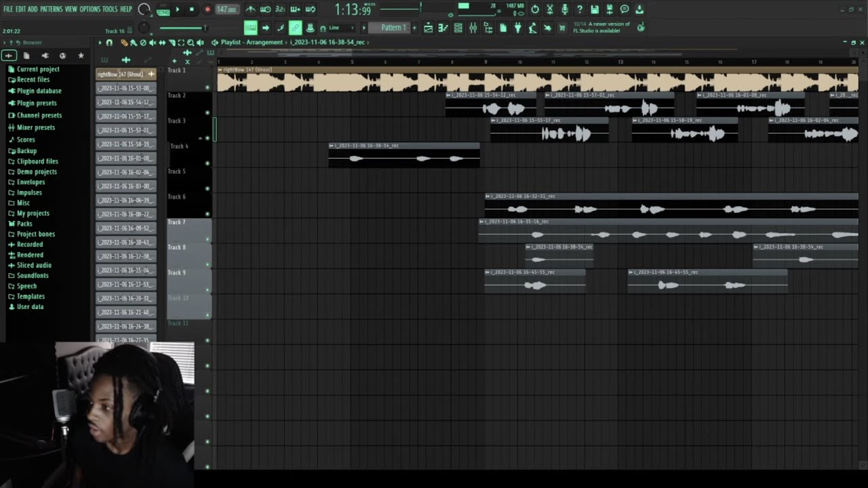Select the rightNow 147 (6houl) clip in picker

tap(126, 74)
